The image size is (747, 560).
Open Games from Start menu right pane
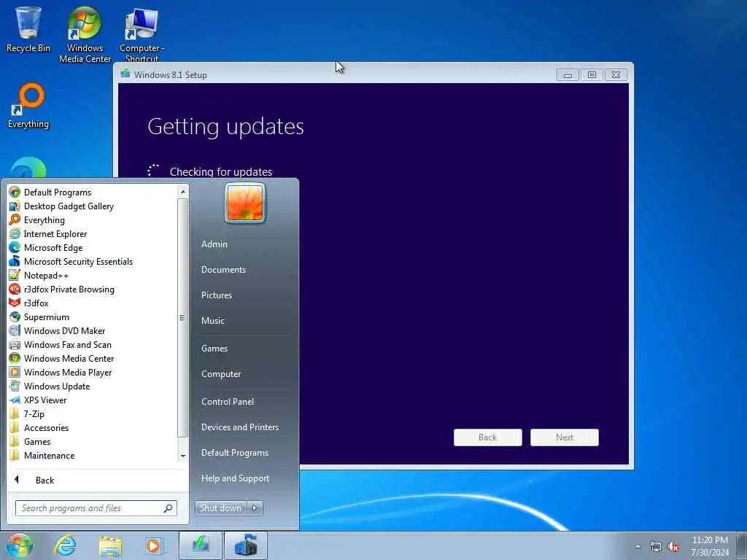pos(214,348)
